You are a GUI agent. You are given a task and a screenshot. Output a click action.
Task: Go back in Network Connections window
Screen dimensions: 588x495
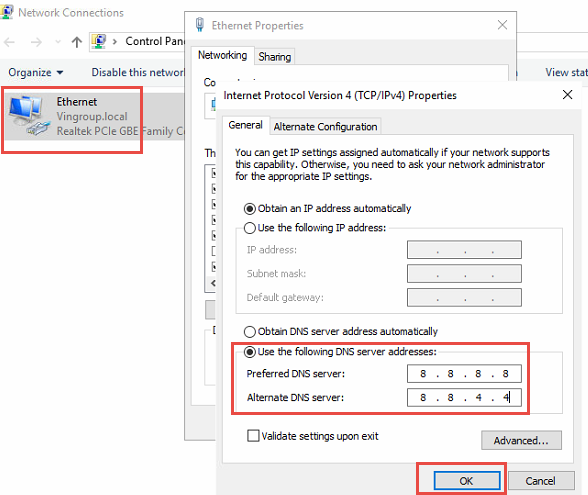(9, 42)
